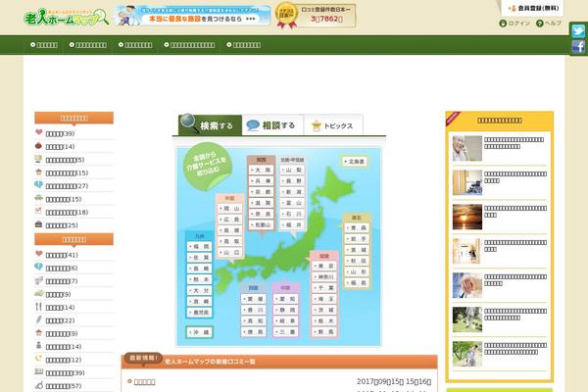The width and height of the screenshot is (588, 392).
Task: Click the star icon on the トピックス tab
Action: 317,125
